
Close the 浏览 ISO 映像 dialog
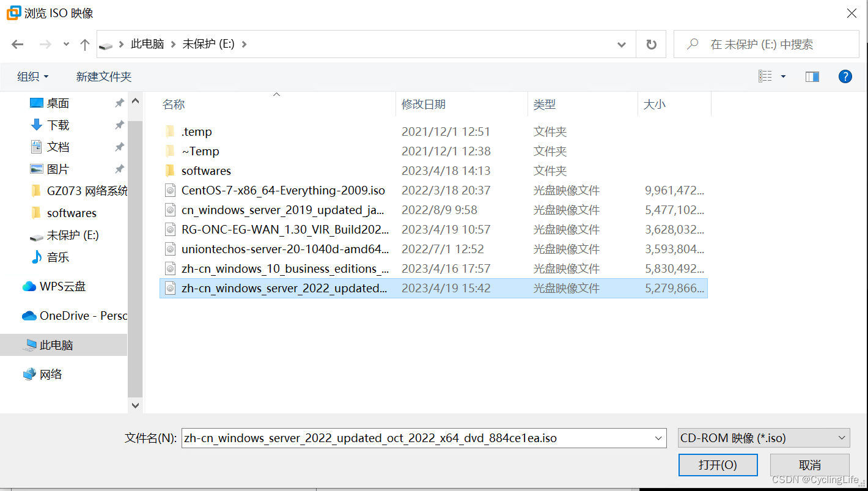[x=851, y=13]
